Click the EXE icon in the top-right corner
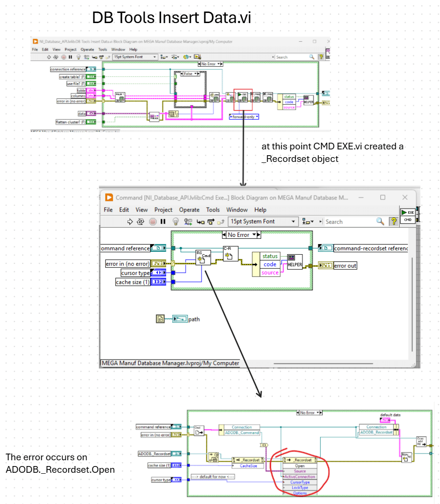The image size is (440, 504). 407,212
